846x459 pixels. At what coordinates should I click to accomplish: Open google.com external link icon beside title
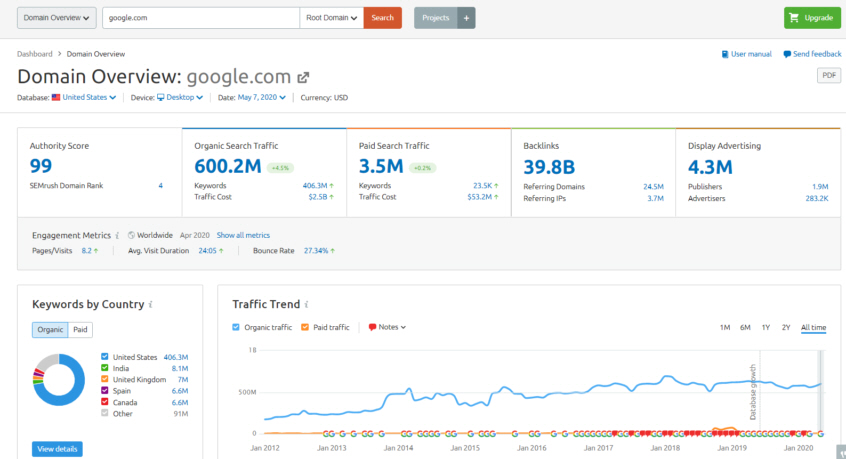click(x=304, y=77)
